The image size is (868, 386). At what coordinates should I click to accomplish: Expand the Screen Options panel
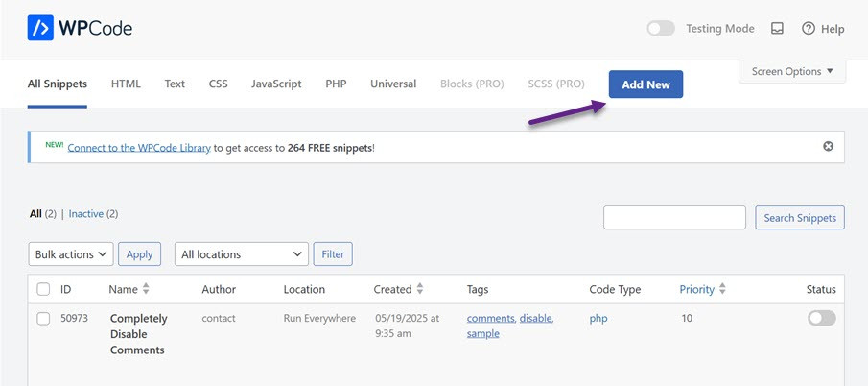pos(792,71)
